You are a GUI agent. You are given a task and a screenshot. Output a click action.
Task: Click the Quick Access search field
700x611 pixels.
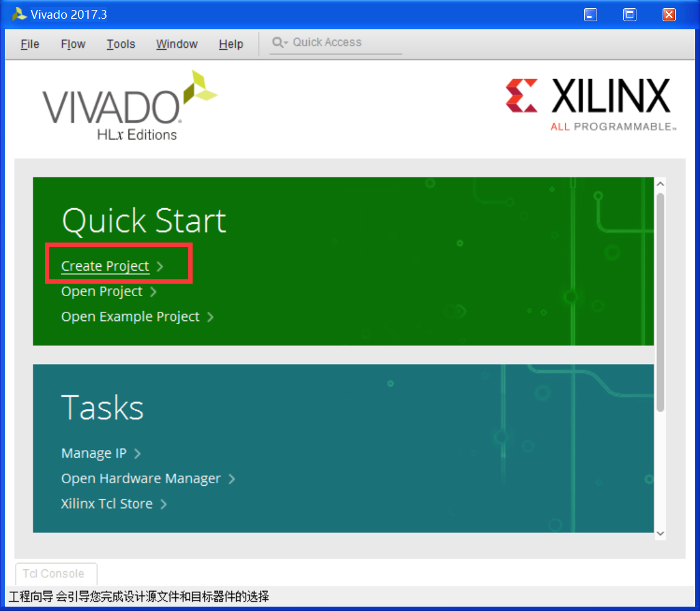(336, 43)
